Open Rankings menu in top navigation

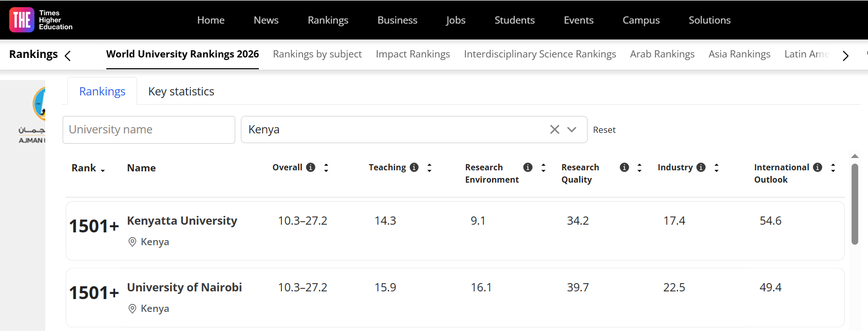click(328, 20)
